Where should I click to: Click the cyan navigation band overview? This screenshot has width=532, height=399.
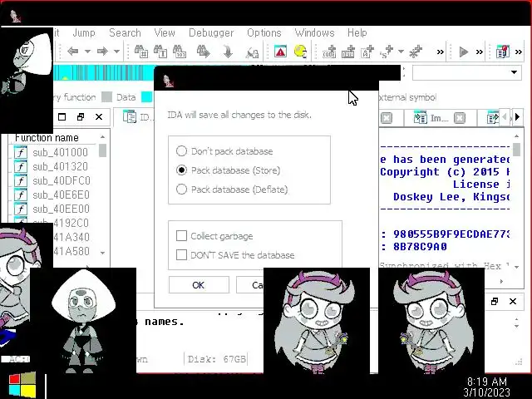click(103, 72)
